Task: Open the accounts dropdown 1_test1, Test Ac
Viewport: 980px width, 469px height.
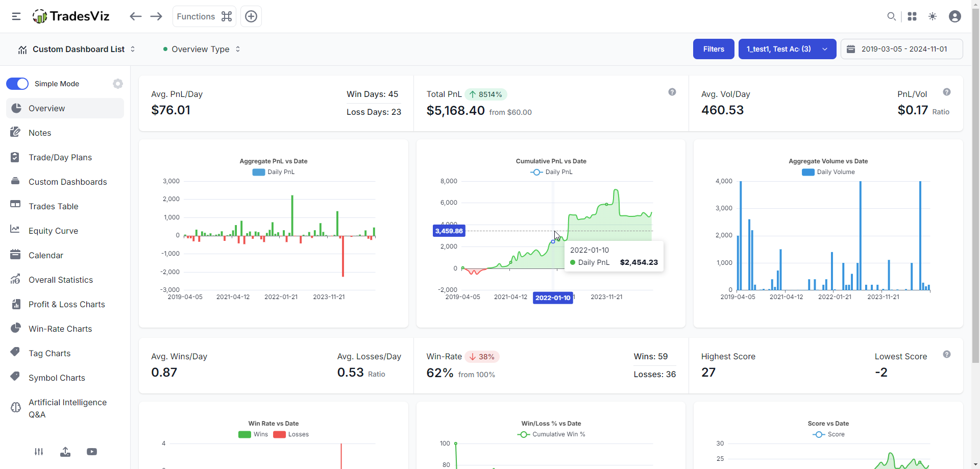Action: 787,49
